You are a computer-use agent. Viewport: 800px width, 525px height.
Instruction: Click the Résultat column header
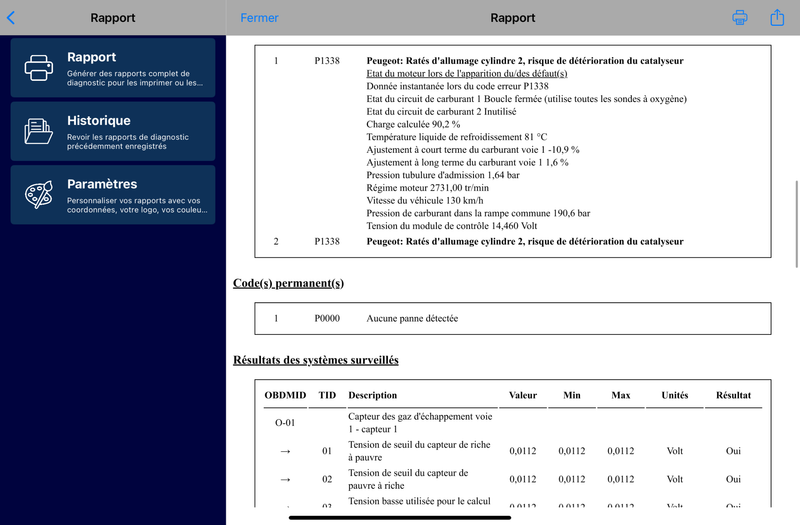pyautogui.click(x=733, y=395)
